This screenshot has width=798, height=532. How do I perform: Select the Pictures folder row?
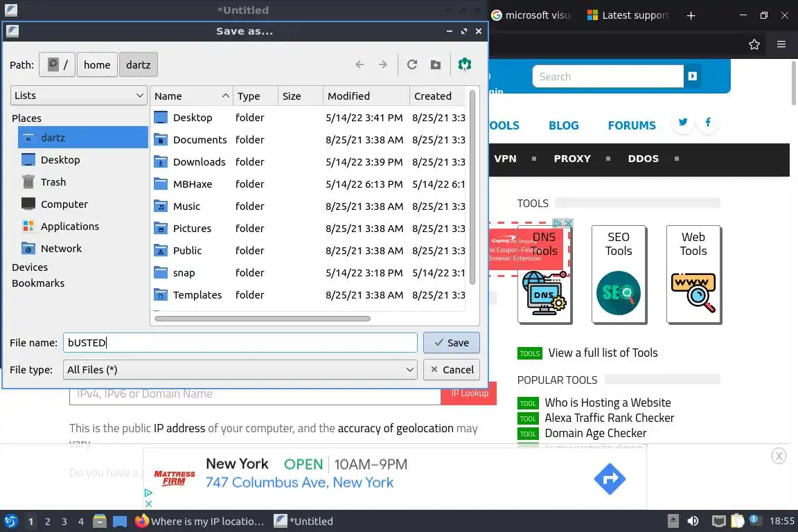tap(309, 228)
